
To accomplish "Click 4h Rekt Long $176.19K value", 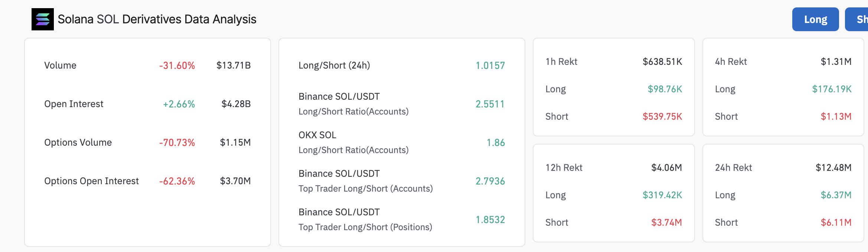I will click(x=832, y=89).
